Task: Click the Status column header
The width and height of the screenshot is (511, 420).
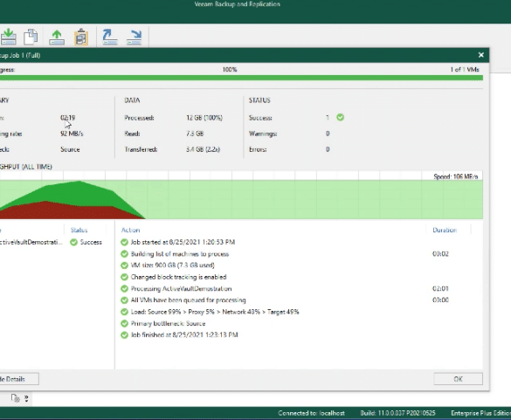Action: coord(79,230)
